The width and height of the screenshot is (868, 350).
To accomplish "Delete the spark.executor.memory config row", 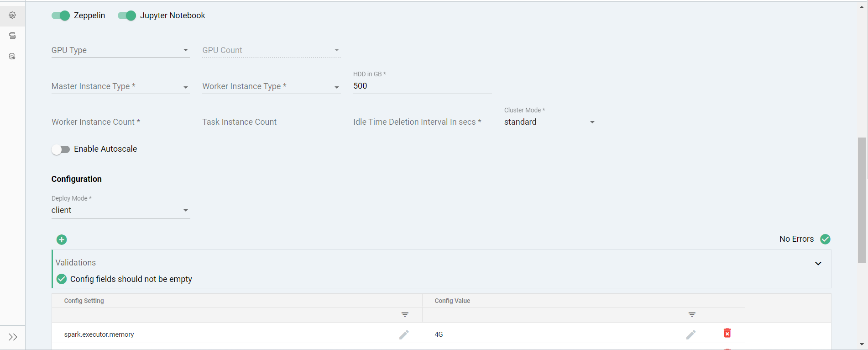I will [x=727, y=333].
